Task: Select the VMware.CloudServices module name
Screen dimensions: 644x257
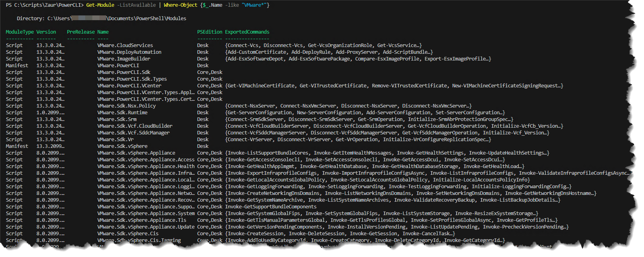Action: coord(125,45)
